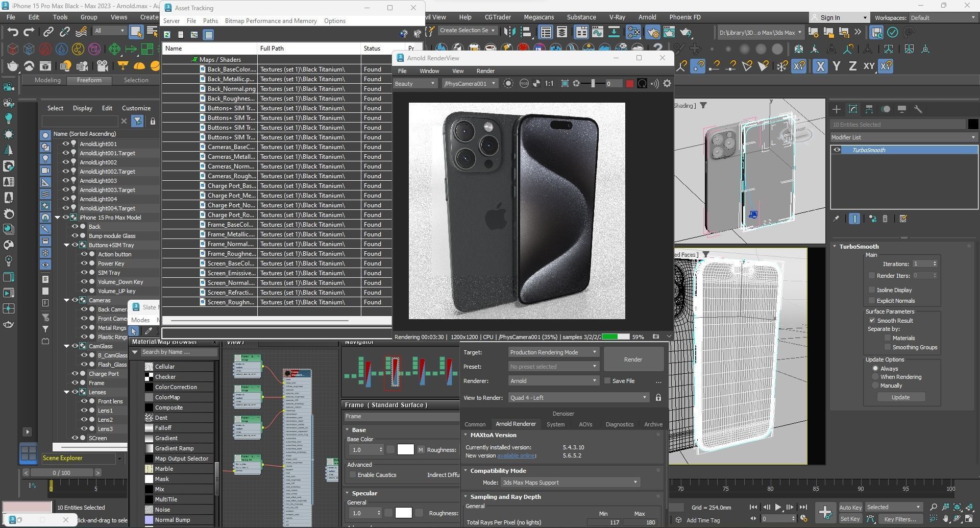Image resolution: width=980 pixels, height=528 pixels.
Task: Hide ArnoldLight001 with its eye icon
Action: [x=65, y=144]
